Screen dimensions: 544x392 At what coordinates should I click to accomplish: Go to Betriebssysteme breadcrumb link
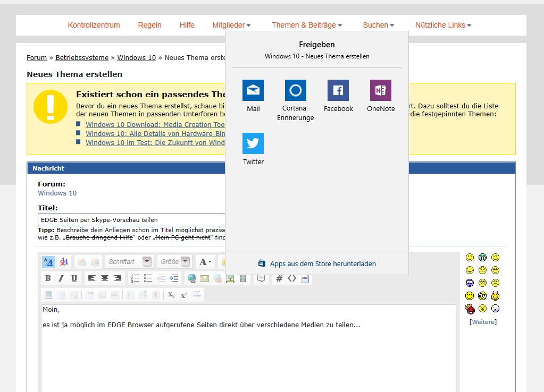click(82, 57)
